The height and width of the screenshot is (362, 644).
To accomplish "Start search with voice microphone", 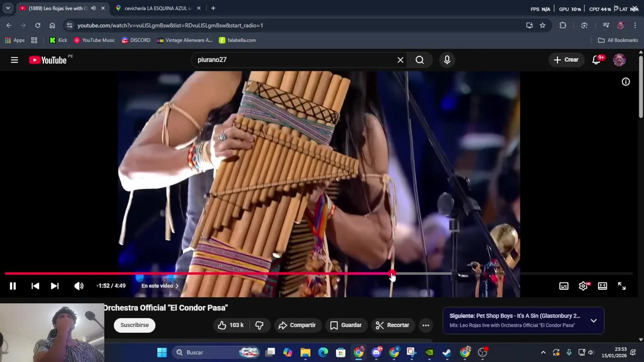I will click(447, 60).
